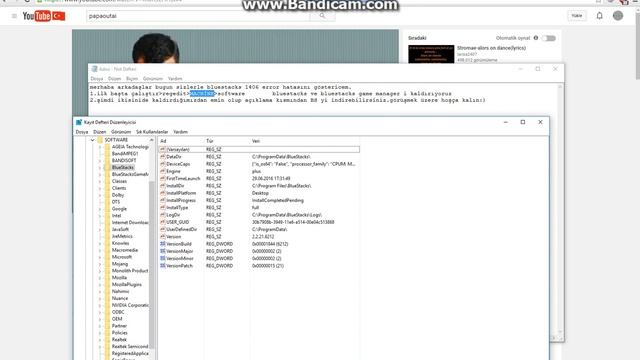Click the folder icon of Mojang key
This screenshot has width=640, height=360.
pyautogui.click(x=107, y=264)
